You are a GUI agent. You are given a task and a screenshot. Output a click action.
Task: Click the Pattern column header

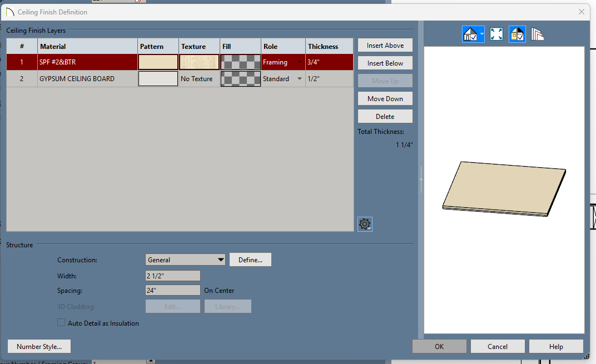[x=158, y=46]
